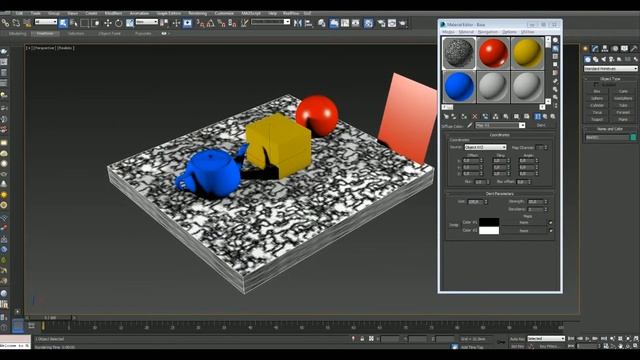Toggle the Color #2 map enable checkbox
This screenshot has height=360, width=640.
[550, 231]
